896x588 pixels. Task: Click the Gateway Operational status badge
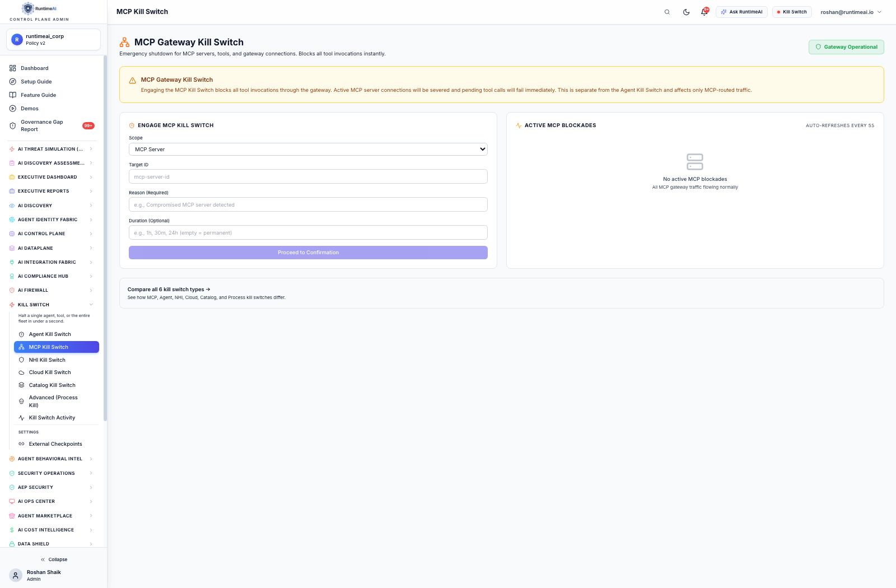click(x=846, y=47)
